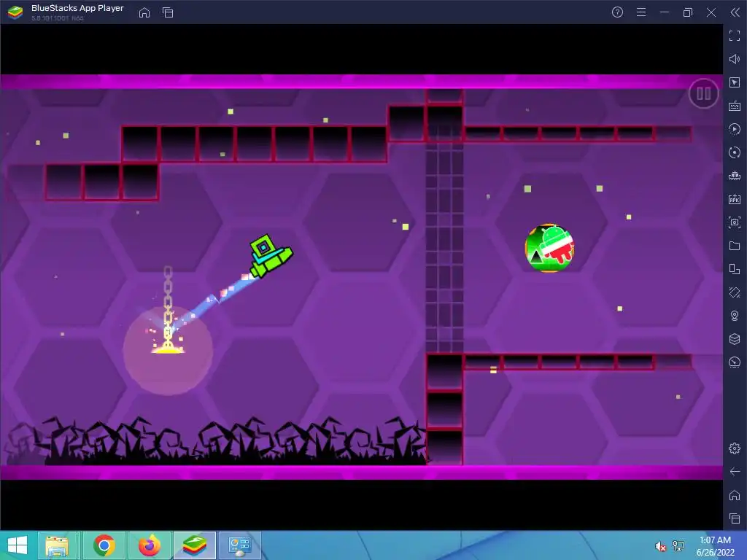This screenshot has height=560, width=747.
Task: Open the media manager folder icon
Action: (735, 246)
